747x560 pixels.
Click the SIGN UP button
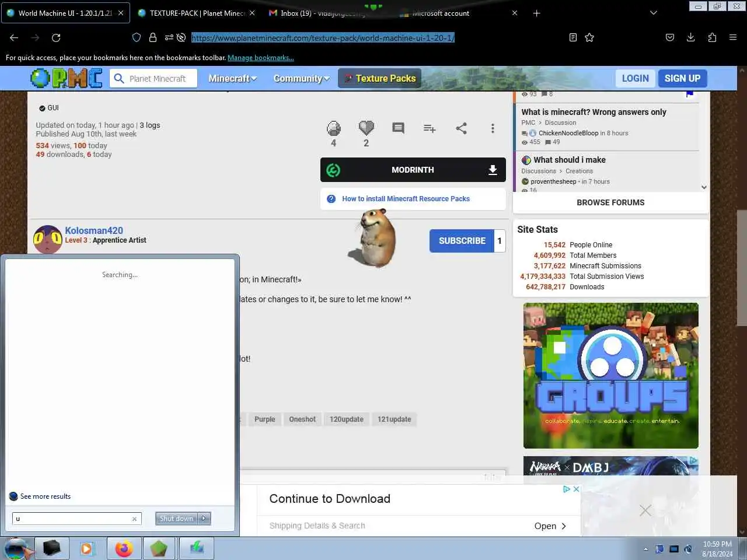pos(682,78)
